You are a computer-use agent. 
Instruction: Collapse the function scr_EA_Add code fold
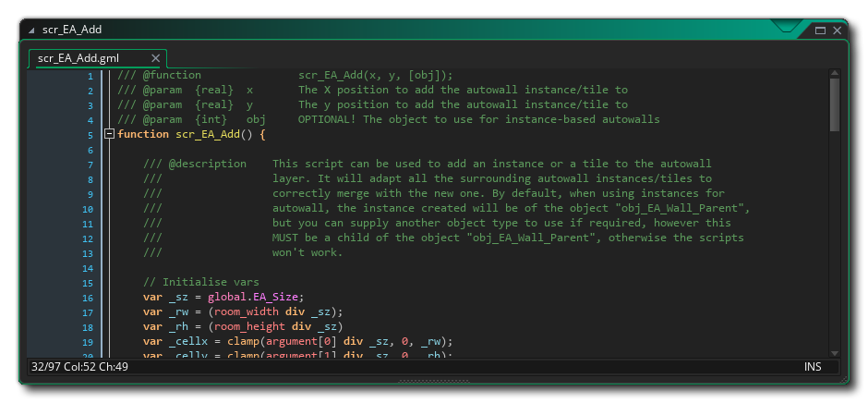pos(110,135)
